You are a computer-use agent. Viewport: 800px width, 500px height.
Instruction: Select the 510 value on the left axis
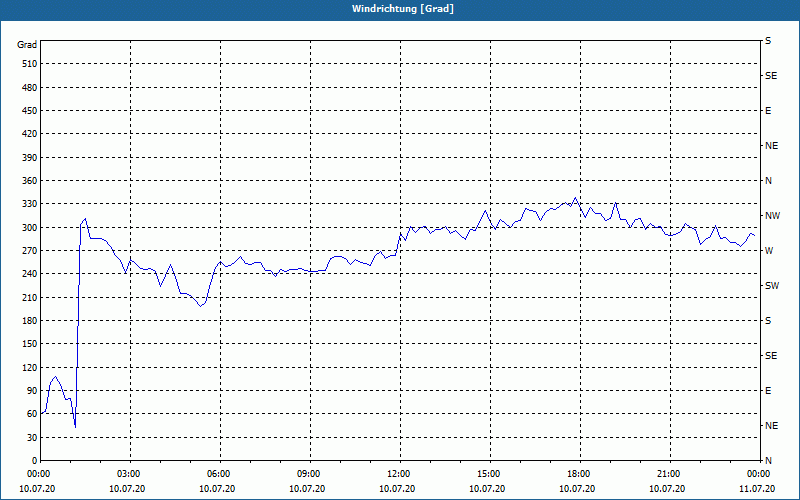(x=30, y=64)
